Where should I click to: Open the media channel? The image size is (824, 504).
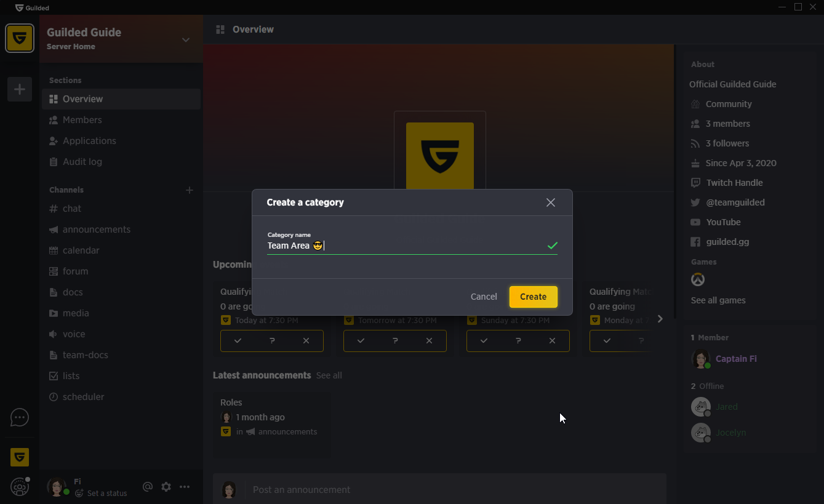point(121,313)
